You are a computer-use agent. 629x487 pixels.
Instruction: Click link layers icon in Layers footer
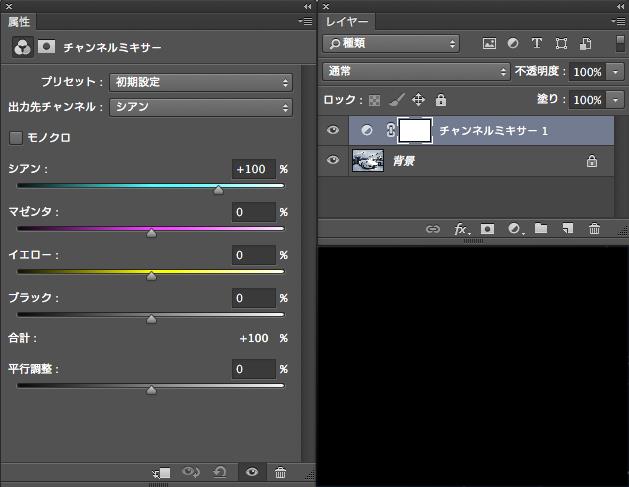tap(433, 229)
